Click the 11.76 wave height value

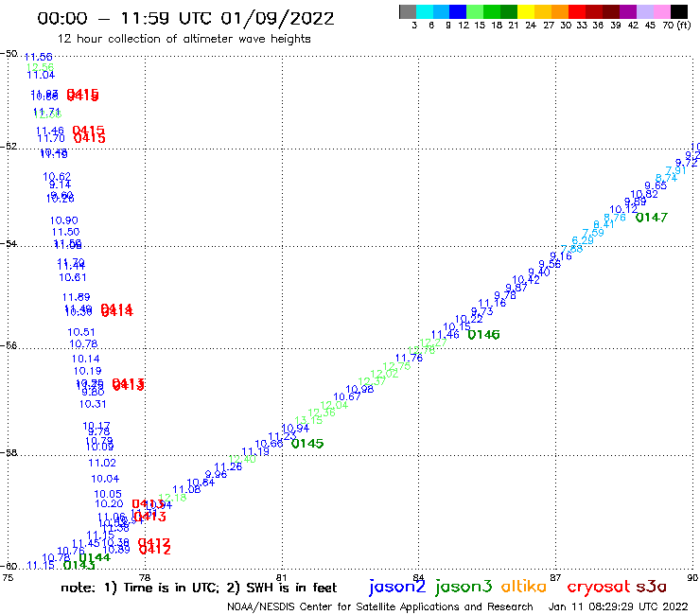click(x=409, y=358)
